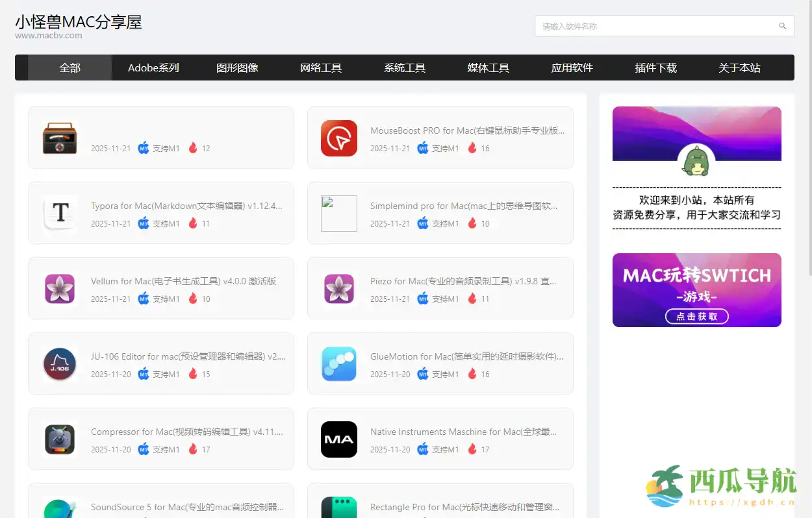Click the Piezo flower app icon
Viewport: 812px width, 518px height.
[338, 289]
